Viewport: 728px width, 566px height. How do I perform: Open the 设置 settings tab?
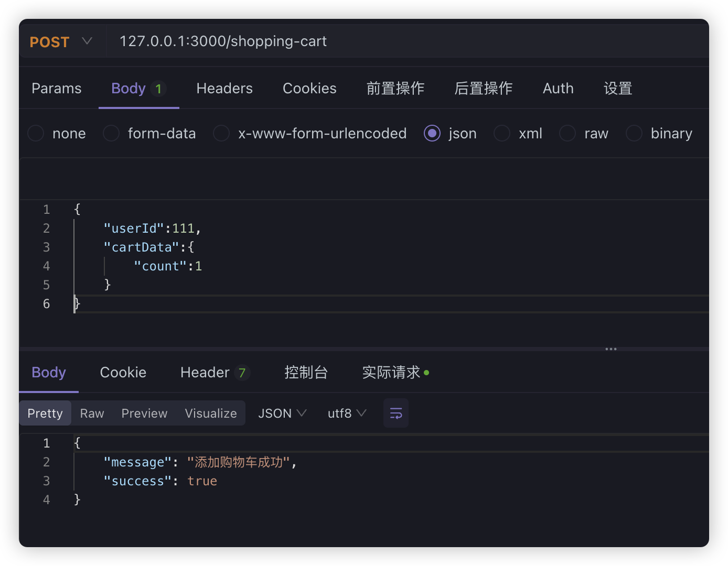[617, 88]
